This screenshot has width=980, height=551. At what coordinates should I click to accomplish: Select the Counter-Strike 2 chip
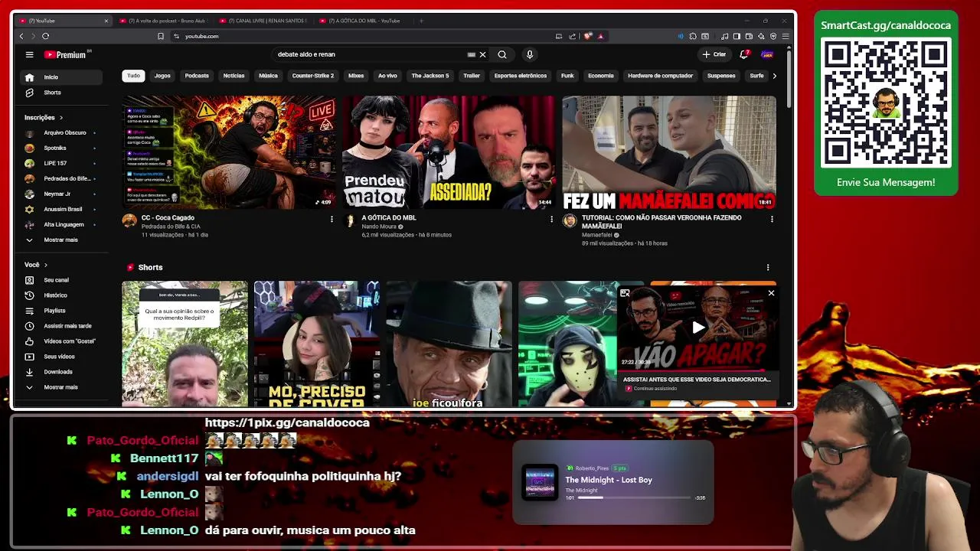click(x=312, y=76)
